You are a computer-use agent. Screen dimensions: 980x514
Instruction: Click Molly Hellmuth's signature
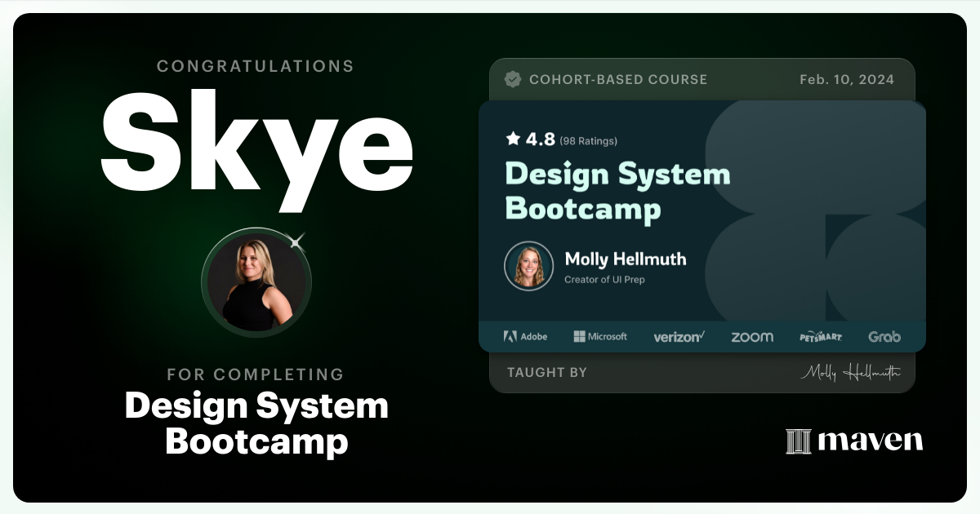coord(853,372)
